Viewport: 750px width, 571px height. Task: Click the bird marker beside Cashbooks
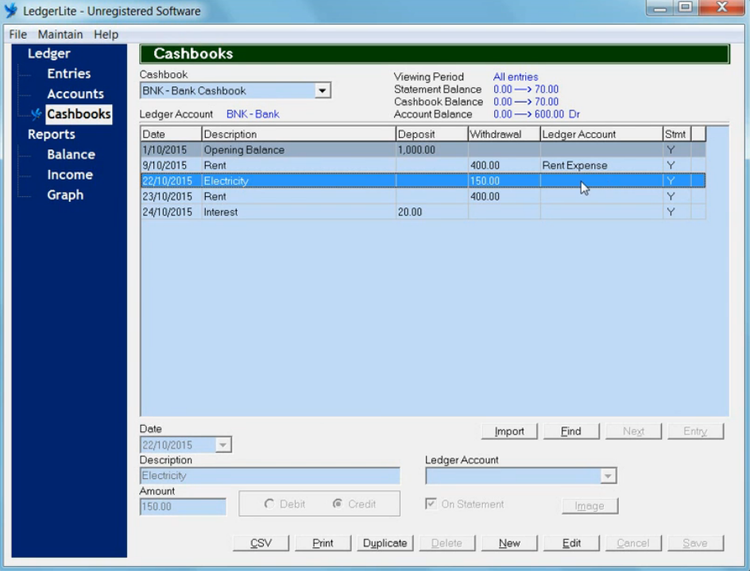pos(37,115)
